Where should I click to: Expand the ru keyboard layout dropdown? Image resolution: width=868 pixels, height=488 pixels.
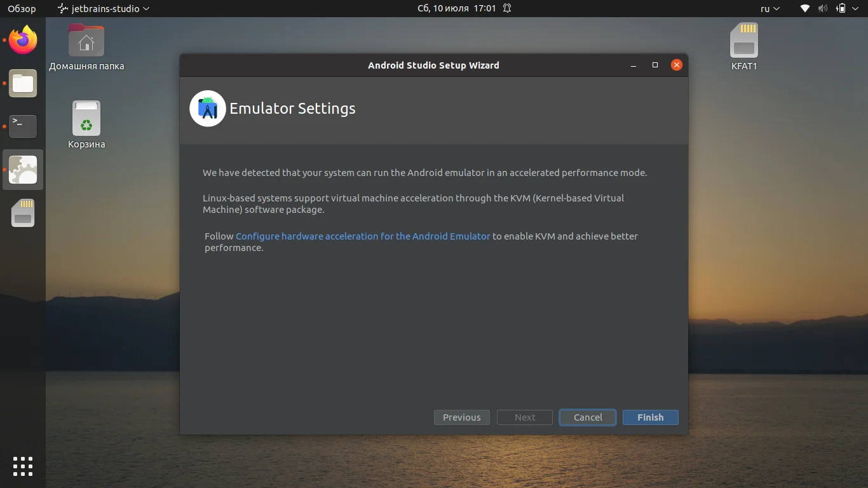(x=770, y=8)
